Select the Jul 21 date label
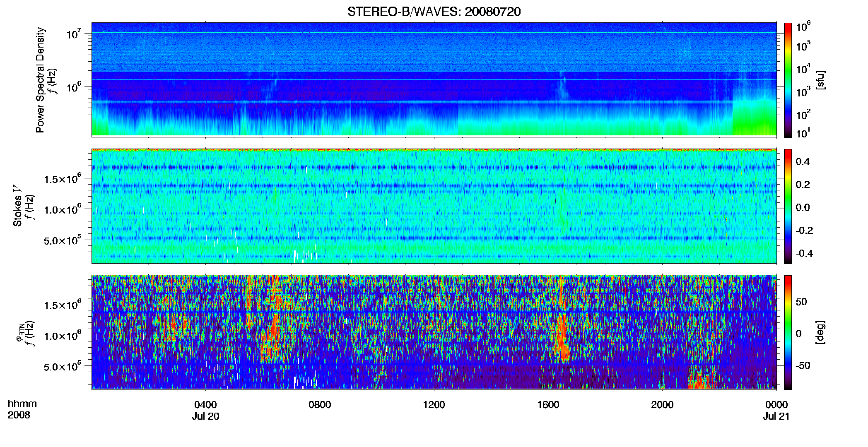868x447 pixels. pyautogui.click(x=776, y=416)
